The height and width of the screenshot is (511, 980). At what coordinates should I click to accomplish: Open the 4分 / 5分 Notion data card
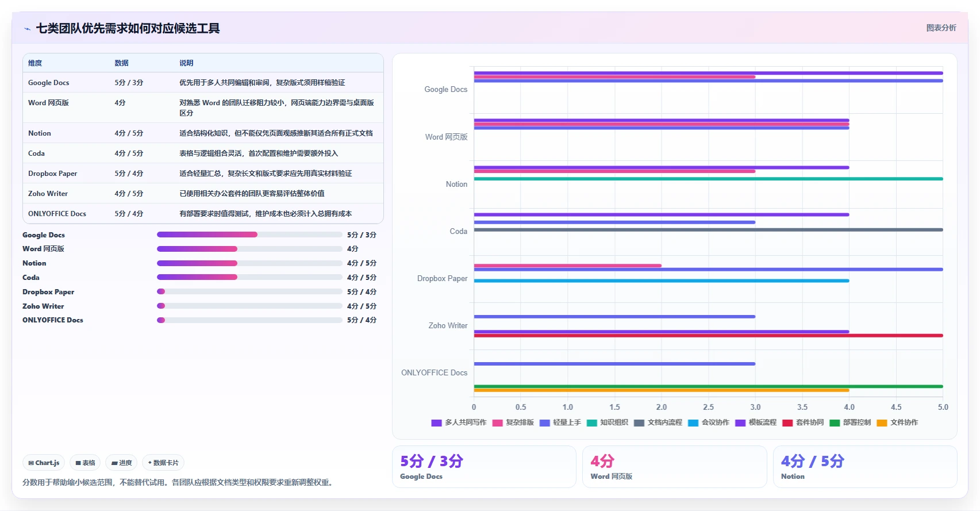(865, 467)
